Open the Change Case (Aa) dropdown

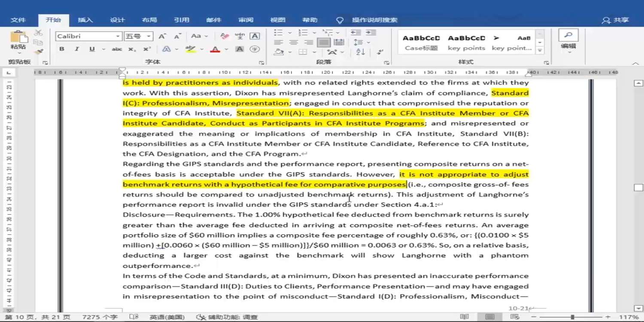coord(199,36)
